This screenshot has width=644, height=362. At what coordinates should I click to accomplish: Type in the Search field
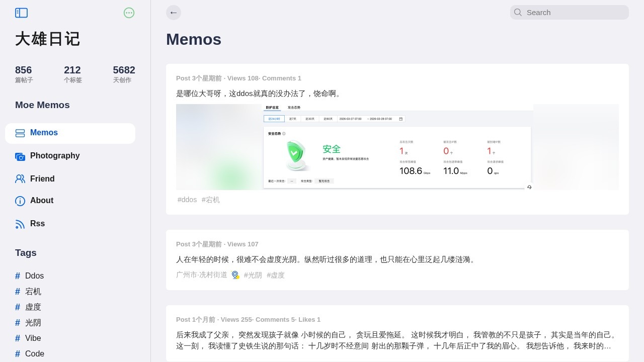pyautogui.click(x=574, y=13)
